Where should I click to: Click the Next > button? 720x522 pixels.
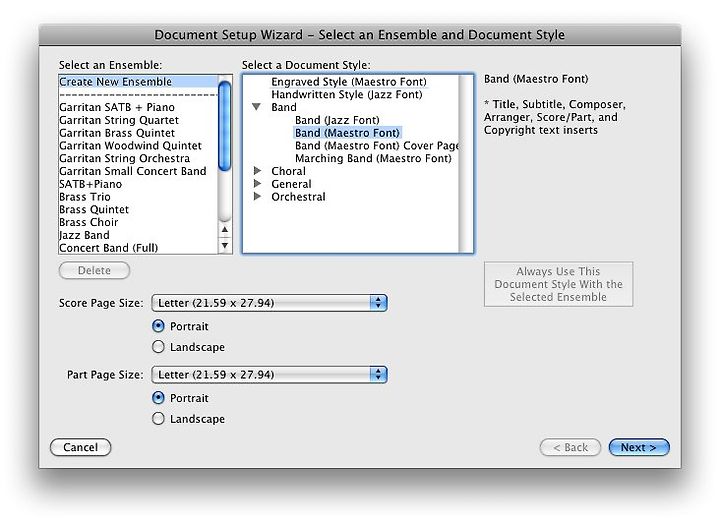pyautogui.click(x=639, y=447)
